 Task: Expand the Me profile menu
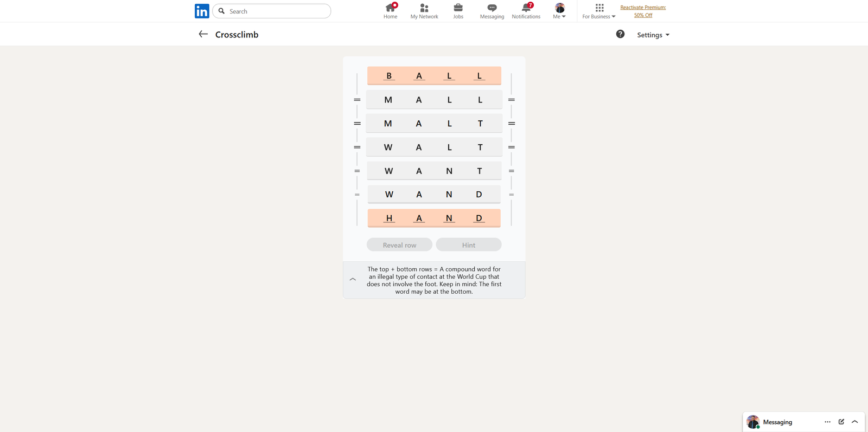click(559, 11)
